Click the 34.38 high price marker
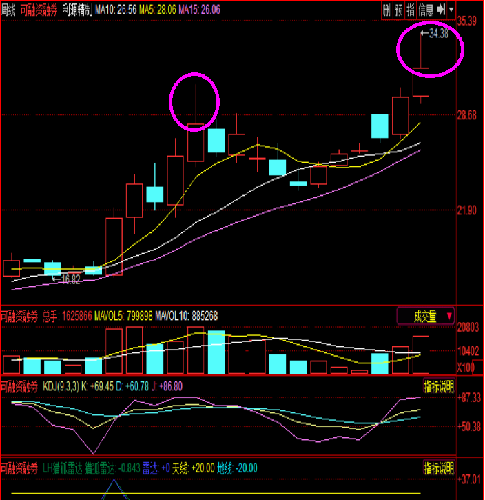The image size is (485, 500). [435, 33]
